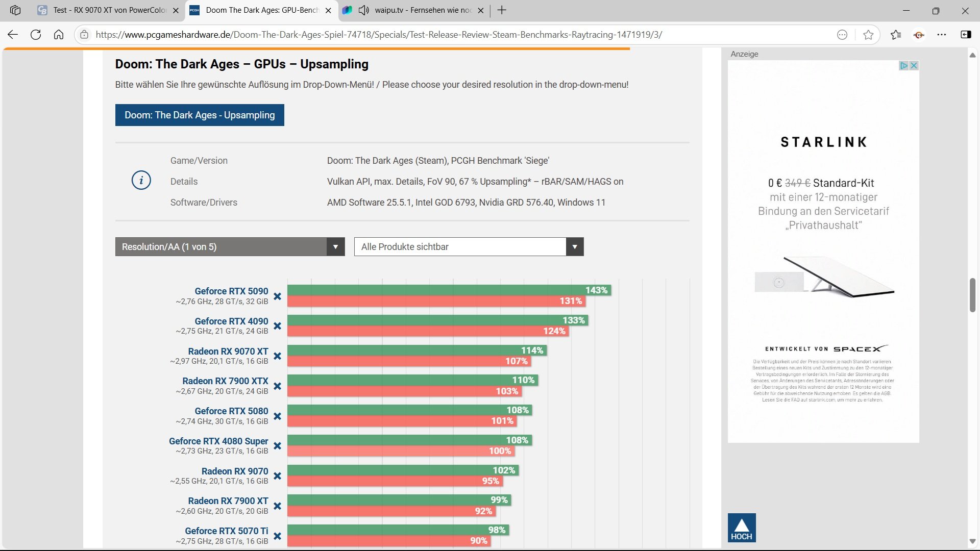Screen dimensions: 980x551
Task: Open the browser settings three-dot menu
Action: coord(942,35)
